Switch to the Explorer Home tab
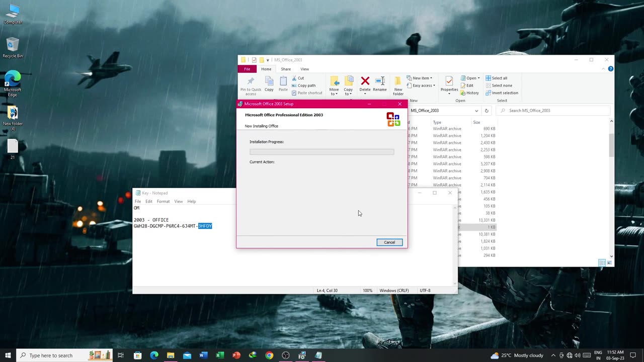 click(266, 69)
